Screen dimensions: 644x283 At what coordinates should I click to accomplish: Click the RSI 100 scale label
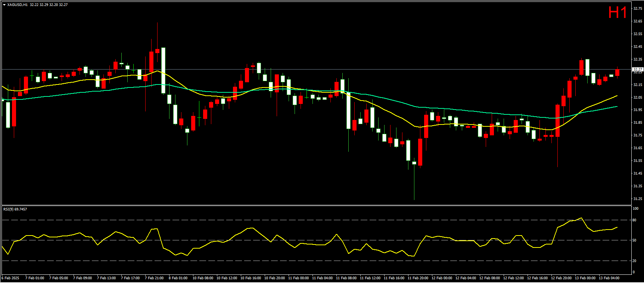635,209
